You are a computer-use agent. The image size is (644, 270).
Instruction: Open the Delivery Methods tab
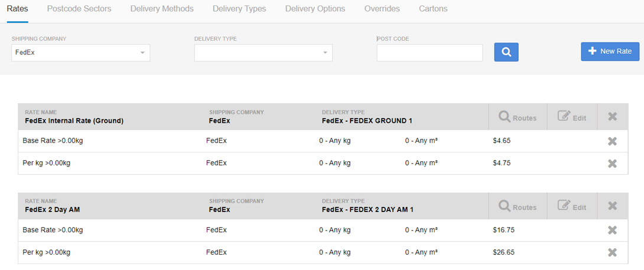pos(162,9)
